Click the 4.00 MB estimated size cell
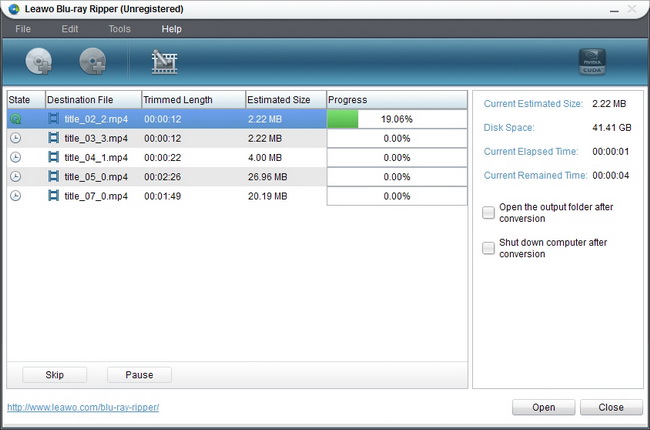The width and height of the screenshot is (650, 430). [x=265, y=158]
